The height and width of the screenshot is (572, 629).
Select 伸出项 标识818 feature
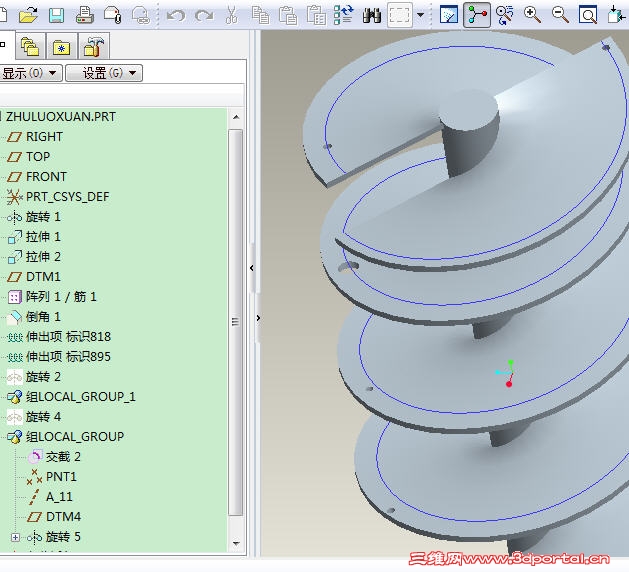[x=68, y=337]
